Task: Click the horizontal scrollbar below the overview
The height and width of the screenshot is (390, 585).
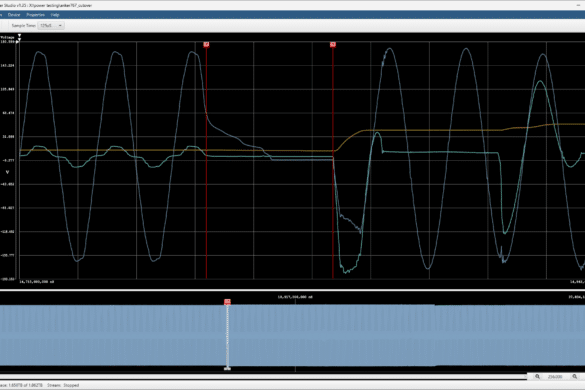Action: 263,377
